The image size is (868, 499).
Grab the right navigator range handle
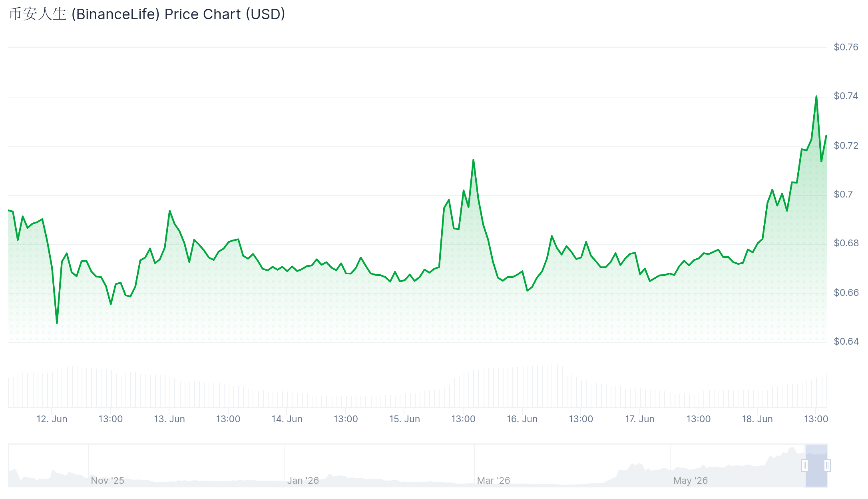(x=827, y=465)
